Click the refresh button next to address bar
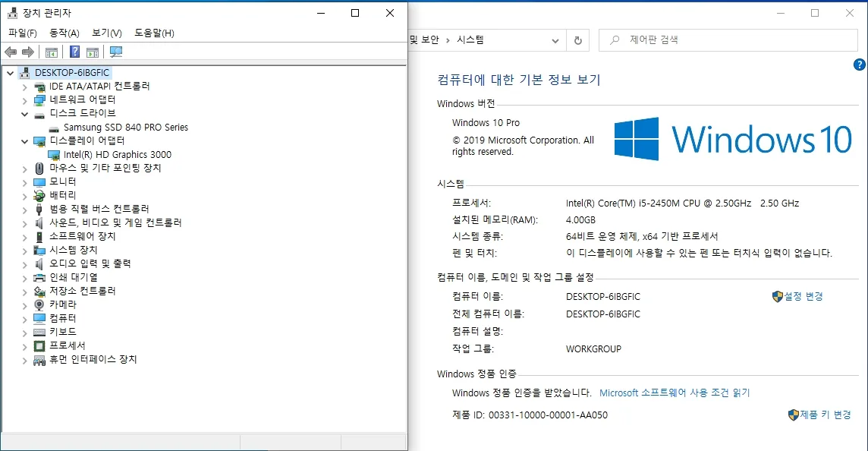This screenshot has width=868, height=451. [578, 40]
